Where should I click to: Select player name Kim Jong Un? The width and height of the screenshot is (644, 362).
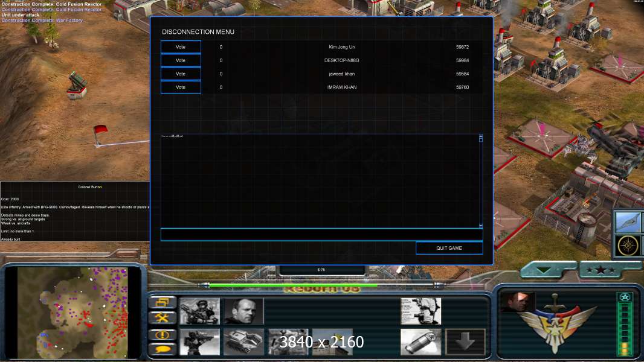click(342, 47)
